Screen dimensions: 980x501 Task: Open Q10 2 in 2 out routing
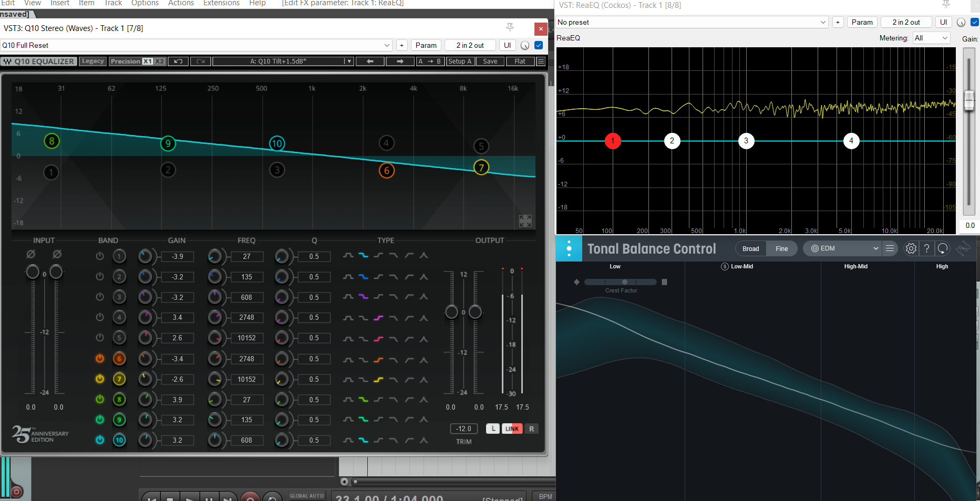point(470,45)
